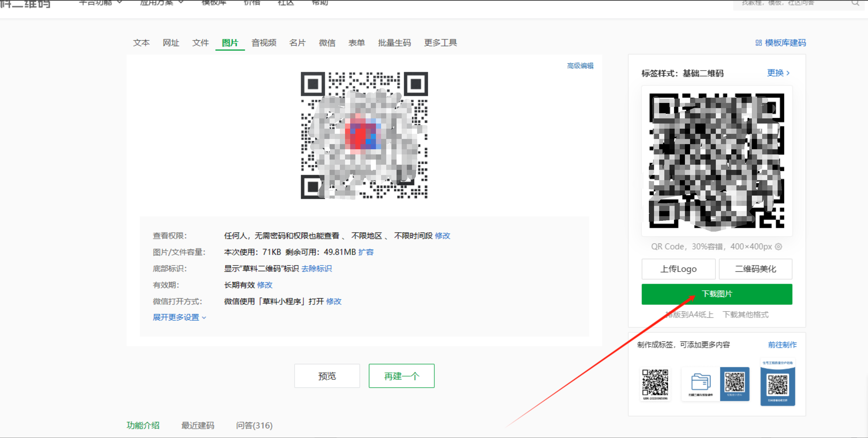Click the QR code preview in right panel

pyautogui.click(x=717, y=161)
